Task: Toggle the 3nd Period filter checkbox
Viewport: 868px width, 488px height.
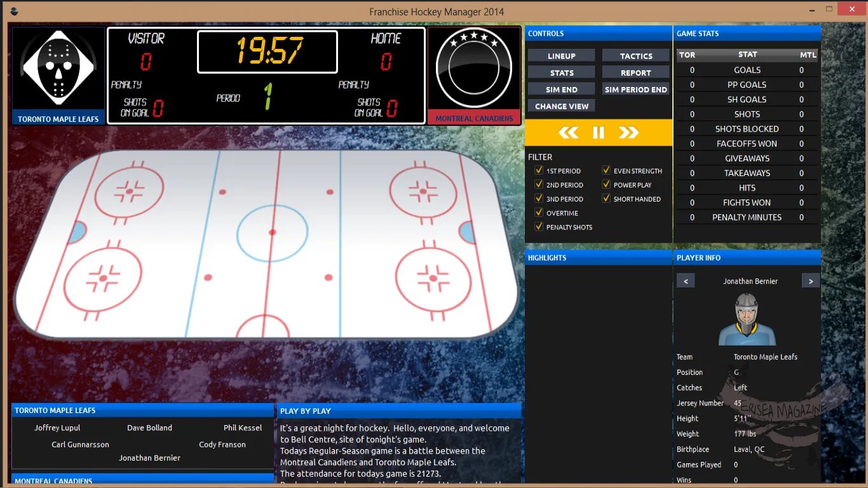Action: (539, 198)
